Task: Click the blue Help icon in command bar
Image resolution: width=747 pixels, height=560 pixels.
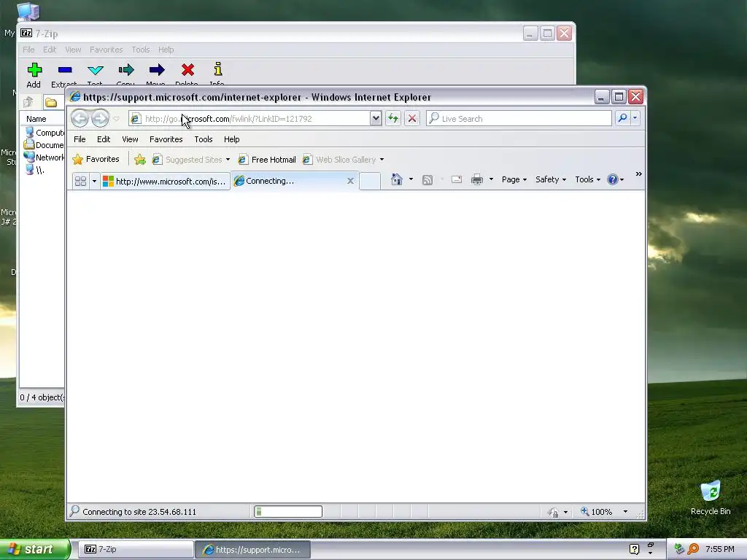Action: (612, 179)
